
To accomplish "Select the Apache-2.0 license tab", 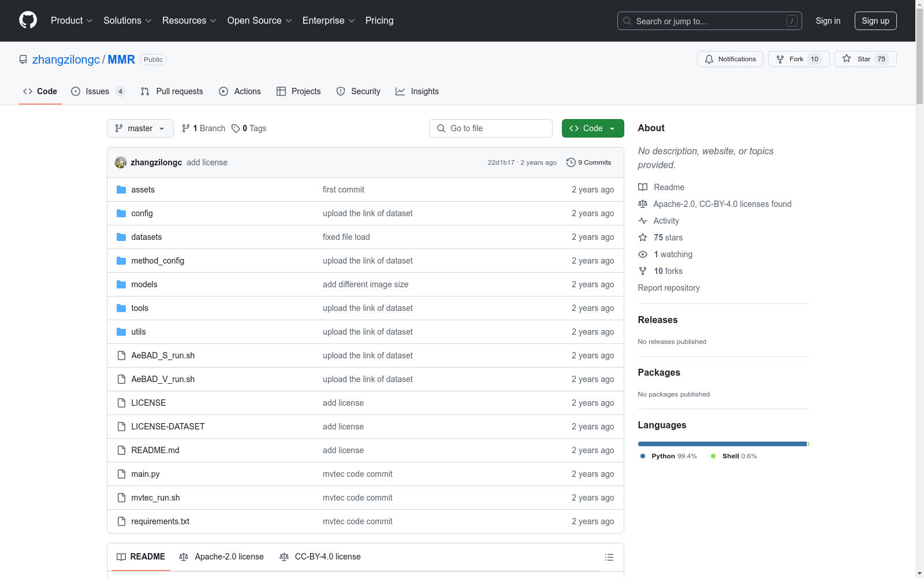I will (221, 557).
